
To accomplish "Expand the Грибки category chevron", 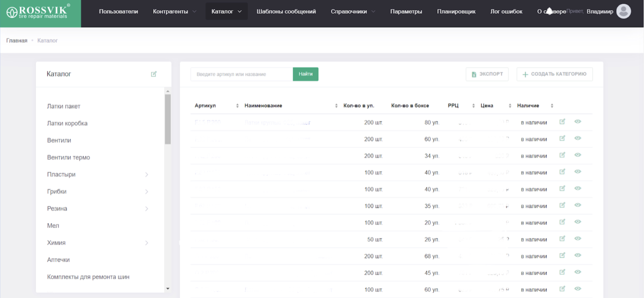I will click(147, 192).
